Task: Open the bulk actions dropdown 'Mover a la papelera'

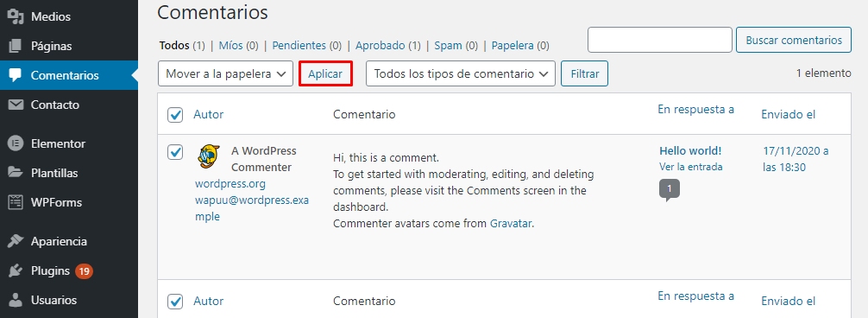Action: click(225, 73)
